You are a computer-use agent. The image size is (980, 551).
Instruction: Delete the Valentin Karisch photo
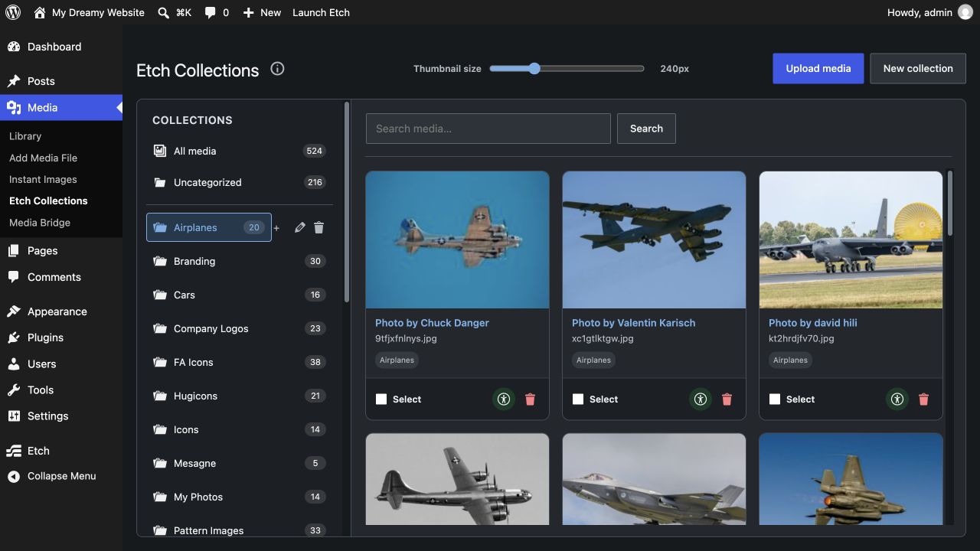[x=727, y=399]
